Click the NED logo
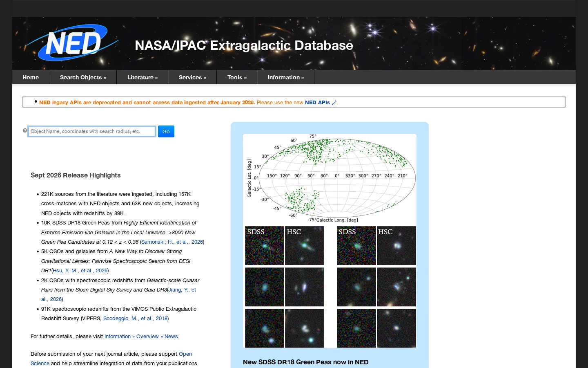This screenshot has height=368, width=588. (x=72, y=43)
